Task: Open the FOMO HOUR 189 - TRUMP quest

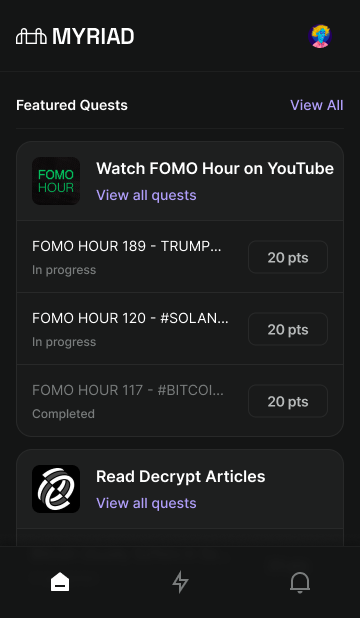Action: [180, 257]
